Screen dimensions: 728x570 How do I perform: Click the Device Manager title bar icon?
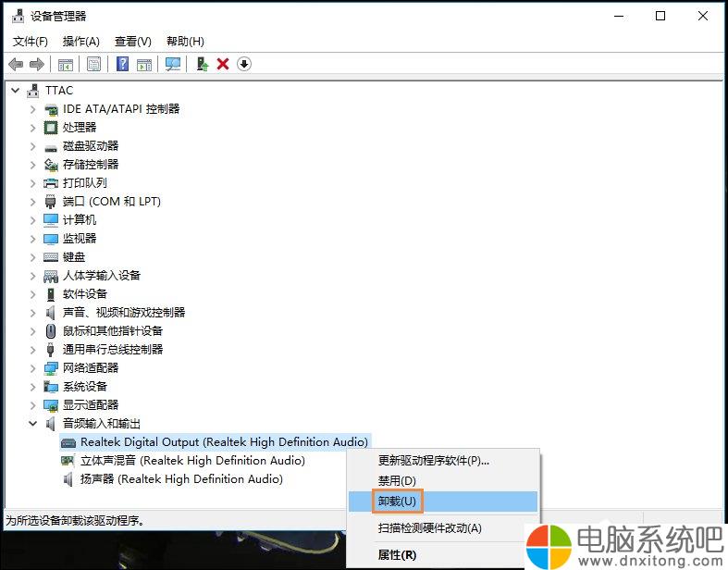tap(18, 16)
